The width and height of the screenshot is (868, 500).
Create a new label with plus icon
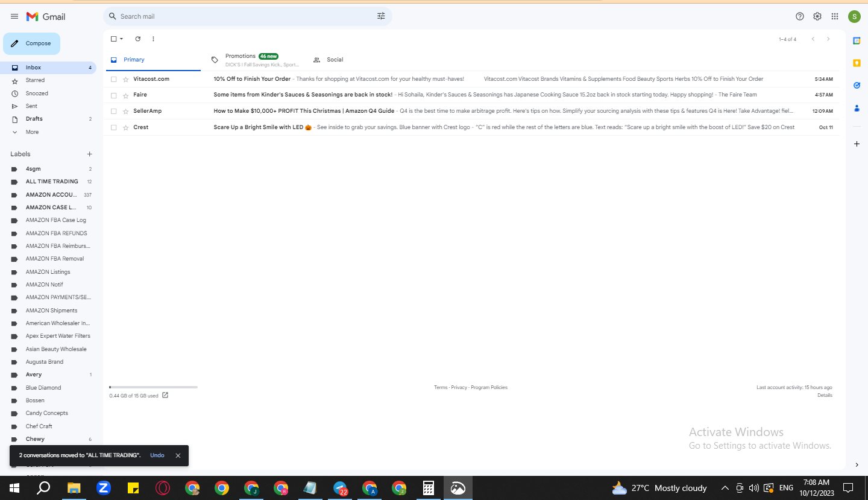point(89,154)
